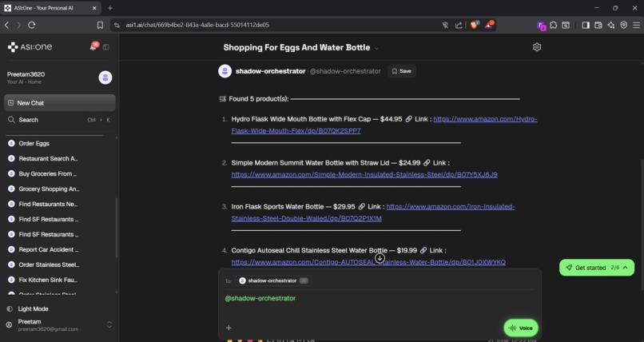Image resolution: width=644 pixels, height=342 pixels.
Task: Add attachment with the plus icon
Action: point(229,328)
